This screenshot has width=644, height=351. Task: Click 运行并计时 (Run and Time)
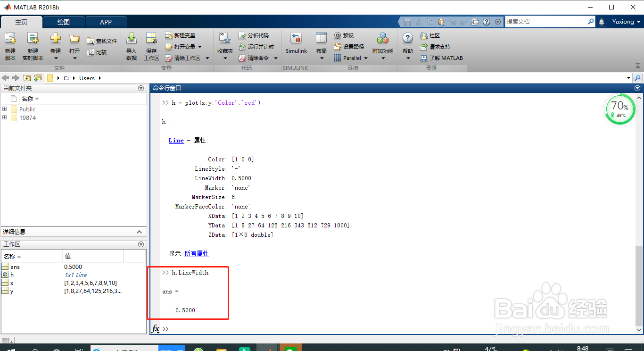(256, 47)
